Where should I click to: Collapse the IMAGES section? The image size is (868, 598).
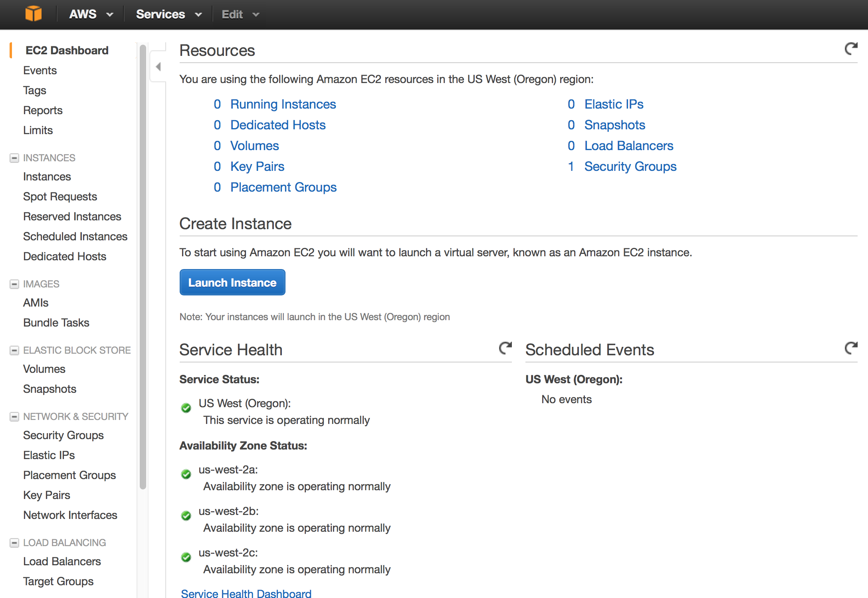click(x=14, y=284)
